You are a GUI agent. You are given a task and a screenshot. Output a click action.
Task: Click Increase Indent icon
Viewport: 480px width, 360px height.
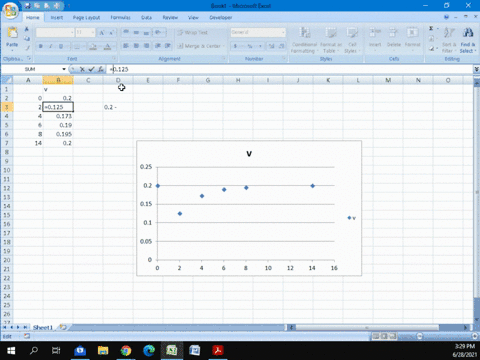coord(168,46)
